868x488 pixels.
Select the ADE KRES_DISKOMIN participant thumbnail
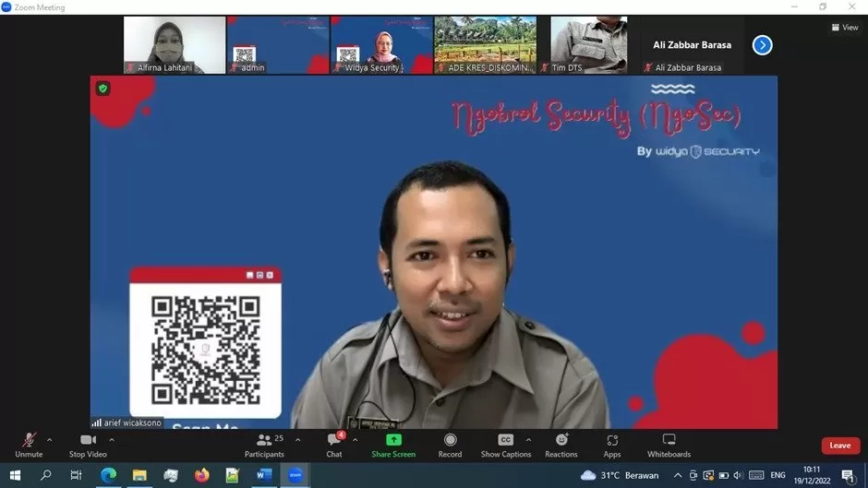486,45
